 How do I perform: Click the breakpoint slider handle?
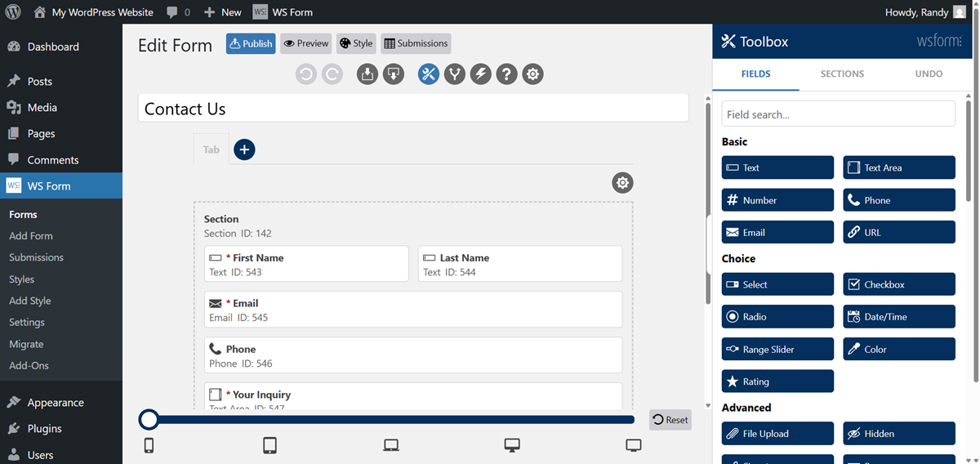(149, 419)
